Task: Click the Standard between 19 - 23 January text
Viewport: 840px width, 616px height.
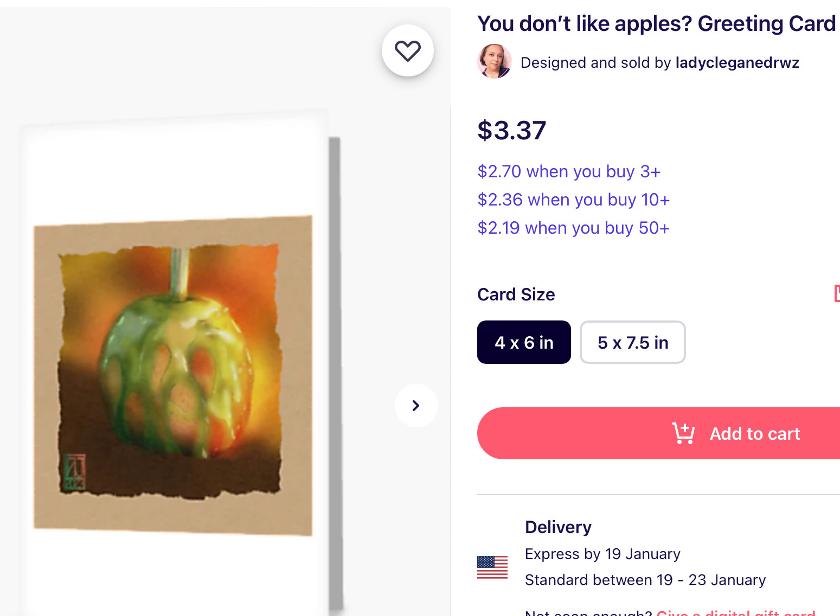Action: 645,580
